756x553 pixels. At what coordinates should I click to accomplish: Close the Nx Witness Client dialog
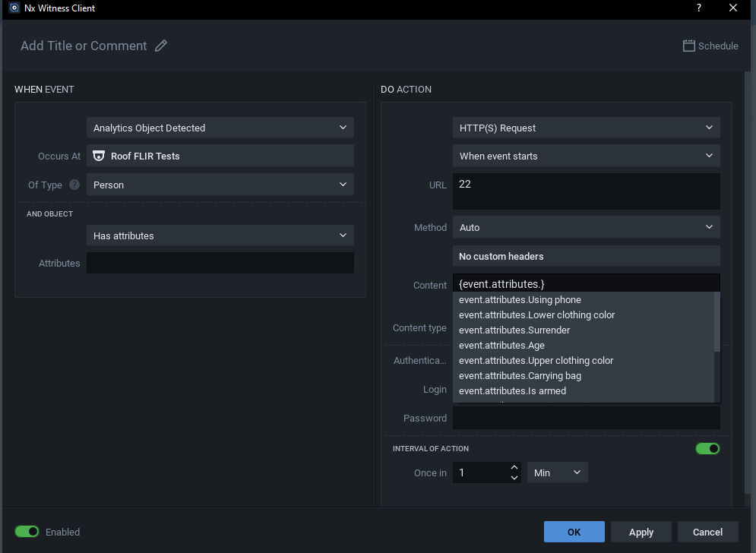[x=733, y=8]
